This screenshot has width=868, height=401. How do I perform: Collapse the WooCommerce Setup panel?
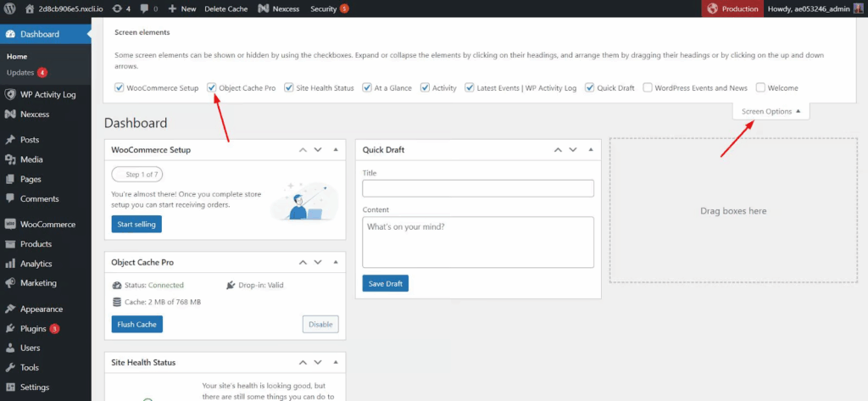tap(336, 150)
